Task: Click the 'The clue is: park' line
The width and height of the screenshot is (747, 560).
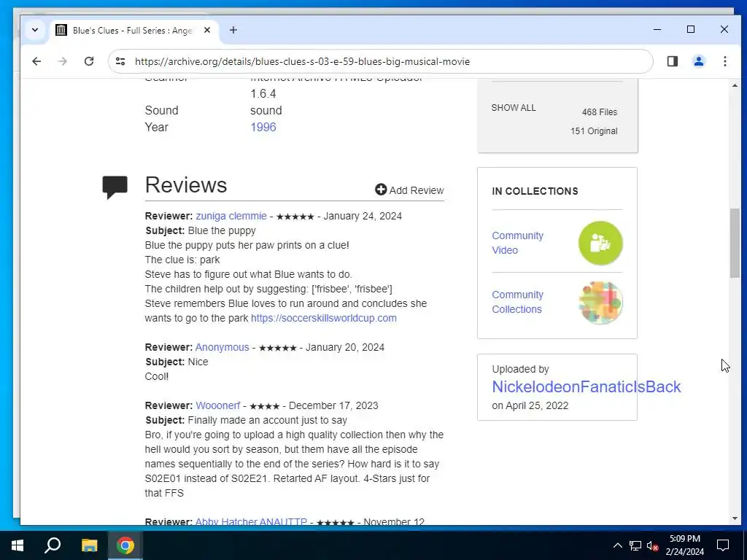Action: tap(182, 260)
